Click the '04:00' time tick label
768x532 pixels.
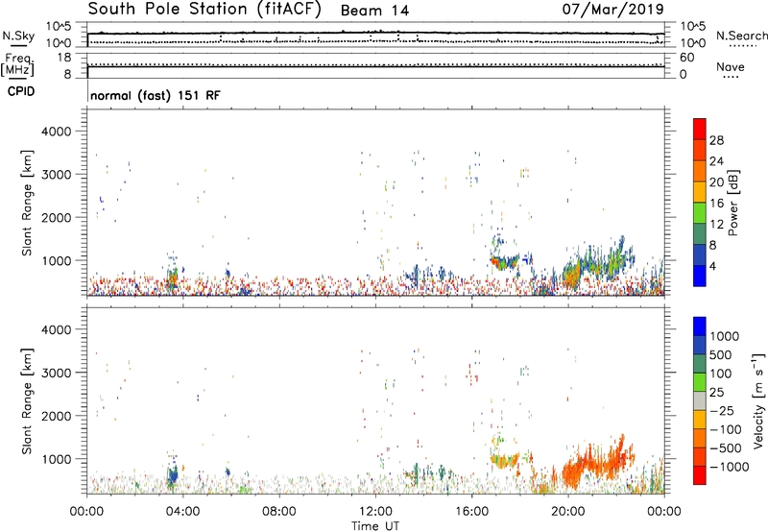point(182,512)
